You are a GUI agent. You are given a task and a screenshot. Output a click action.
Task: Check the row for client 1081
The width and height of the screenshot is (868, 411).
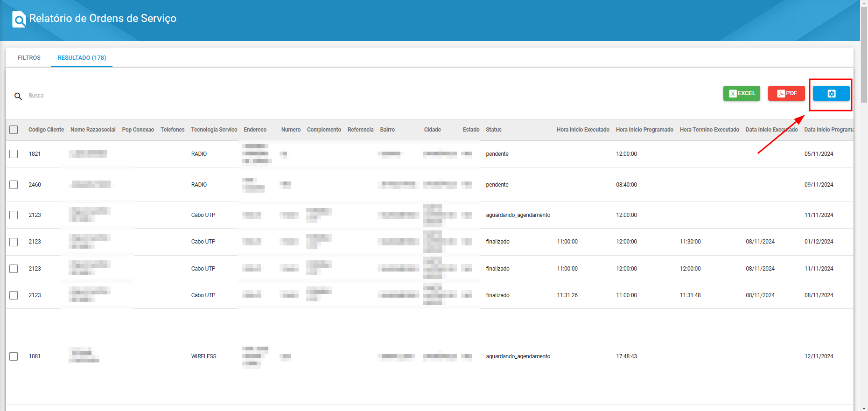14,356
